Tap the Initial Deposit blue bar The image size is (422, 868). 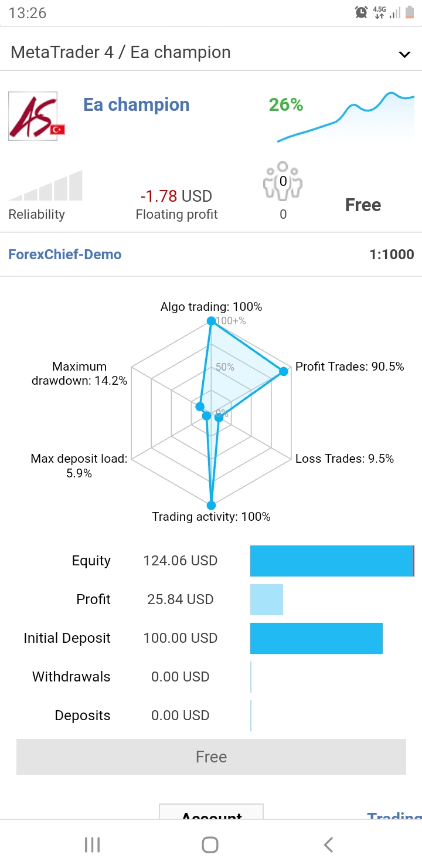coord(316,638)
